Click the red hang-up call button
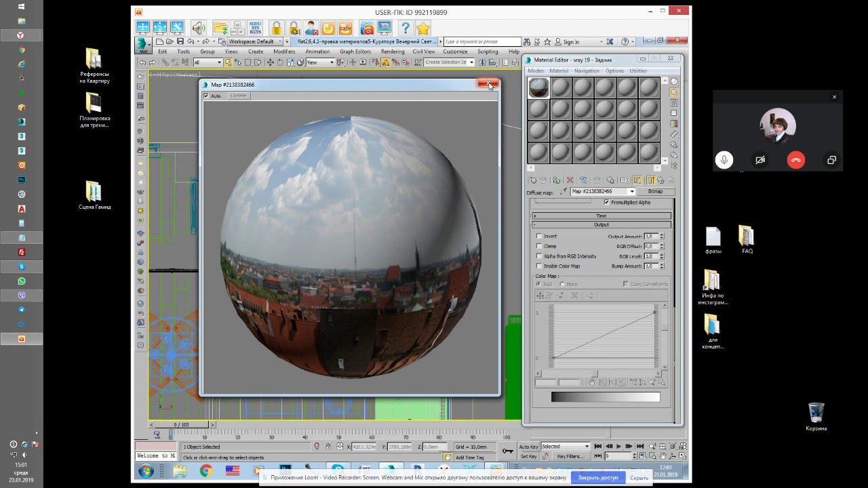 tap(796, 160)
